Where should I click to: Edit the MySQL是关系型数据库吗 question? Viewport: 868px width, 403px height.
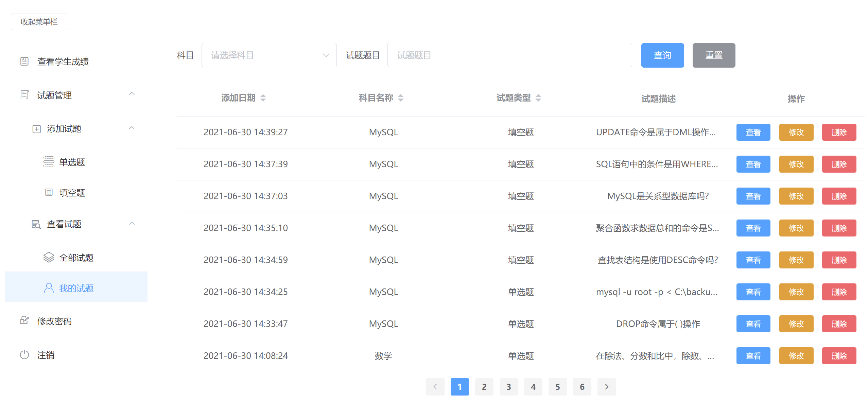(796, 196)
